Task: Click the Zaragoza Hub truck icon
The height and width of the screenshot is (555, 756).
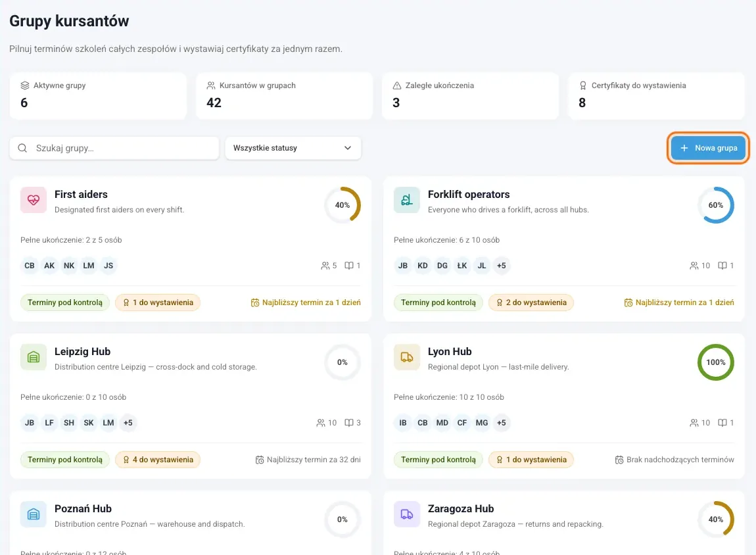Action: pyautogui.click(x=406, y=514)
